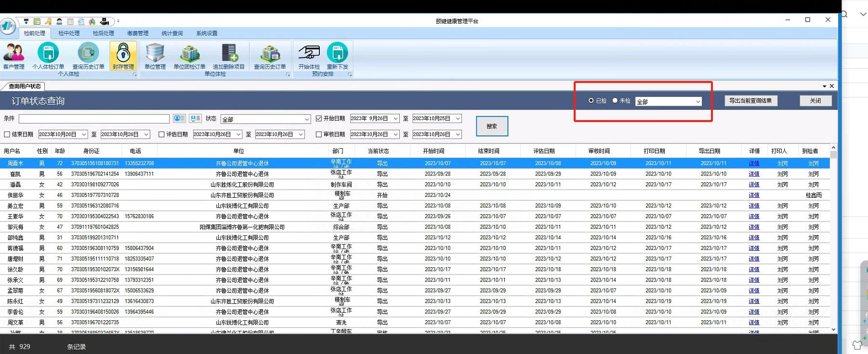The image size is (868, 354).
Task: Select the 已检 radio button
Action: pos(591,100)
